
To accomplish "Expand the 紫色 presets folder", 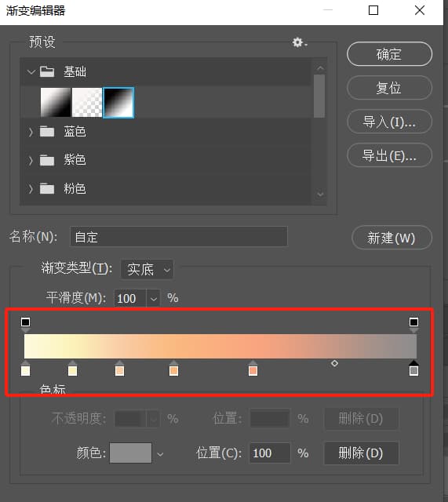I will tap(31, 160).
